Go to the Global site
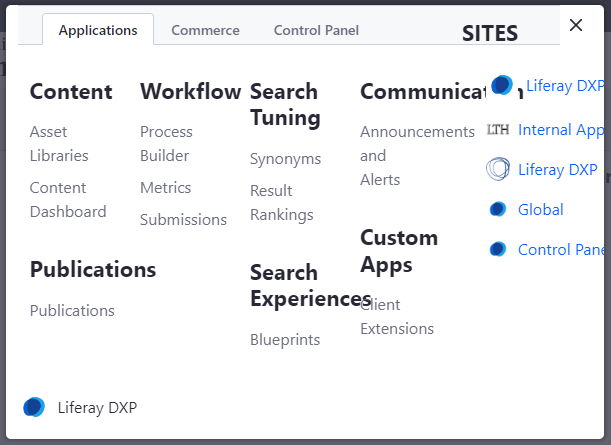 [x=540, y=210]
